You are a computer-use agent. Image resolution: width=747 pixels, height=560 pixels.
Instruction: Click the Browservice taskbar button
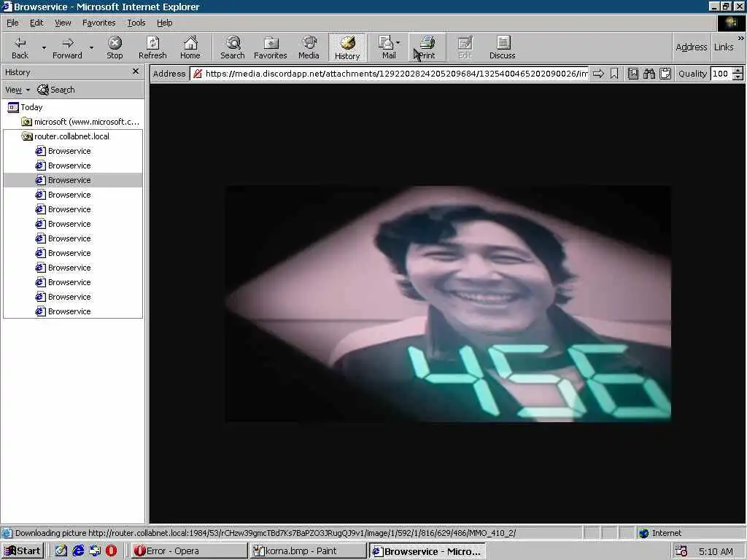(427, 551)
